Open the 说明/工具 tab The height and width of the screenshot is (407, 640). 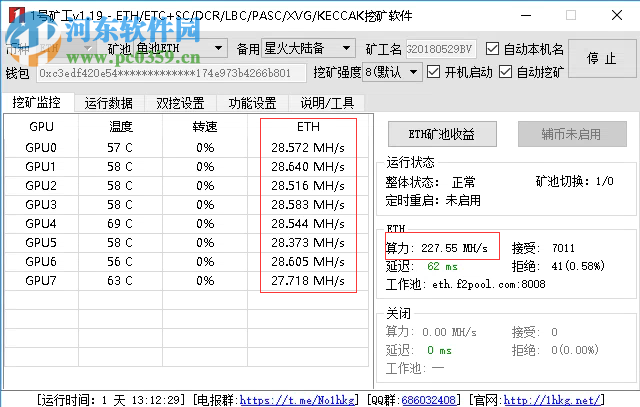pyautogui.click(x=327, y=103)
